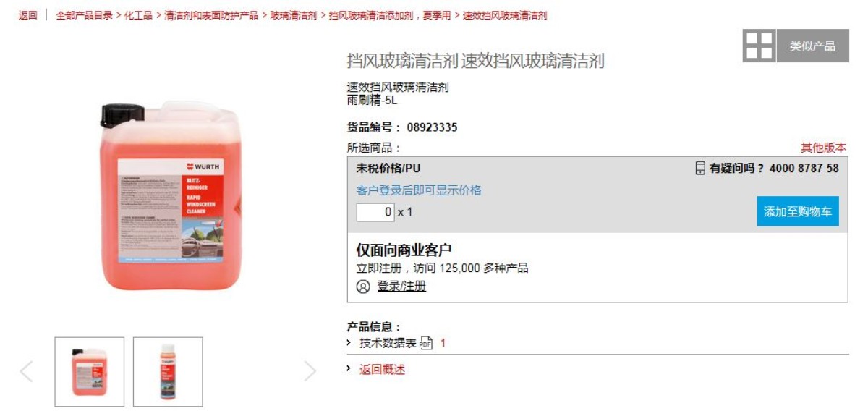Screen dimensions: 868x411
Task: Click the phone icon next to 有疑问吗
Action: click(x=699, y=169)
